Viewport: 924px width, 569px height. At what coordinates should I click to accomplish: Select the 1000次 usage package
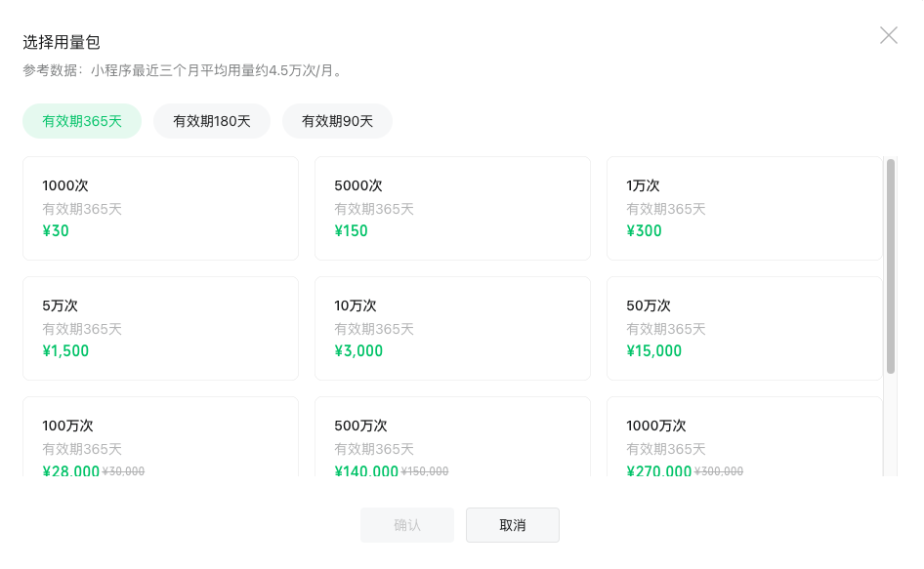(x=159, y=207)
